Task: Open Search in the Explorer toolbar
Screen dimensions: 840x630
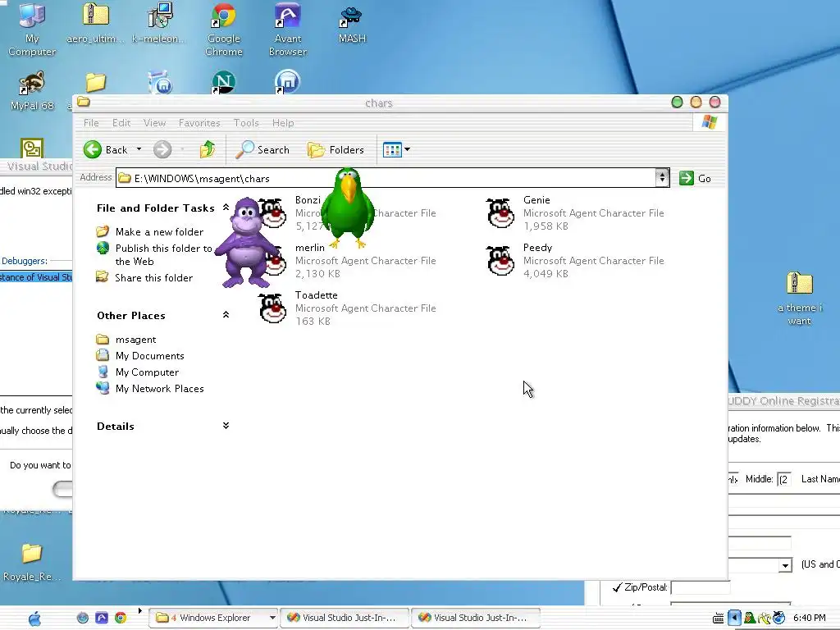Action: (x=262, y=149)
